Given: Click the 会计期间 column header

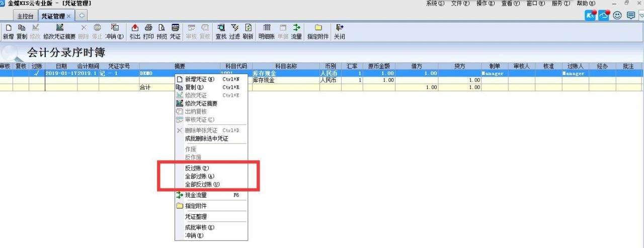Looking at the screenshot, I should pyautogui.click(x=88, y=66).
